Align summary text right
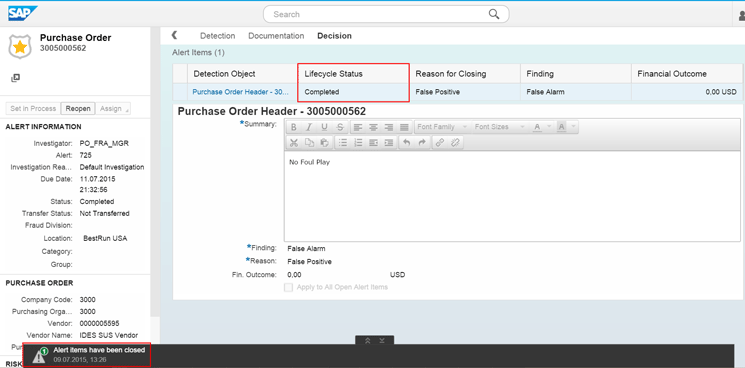745x368 pixels. [389, 127]
